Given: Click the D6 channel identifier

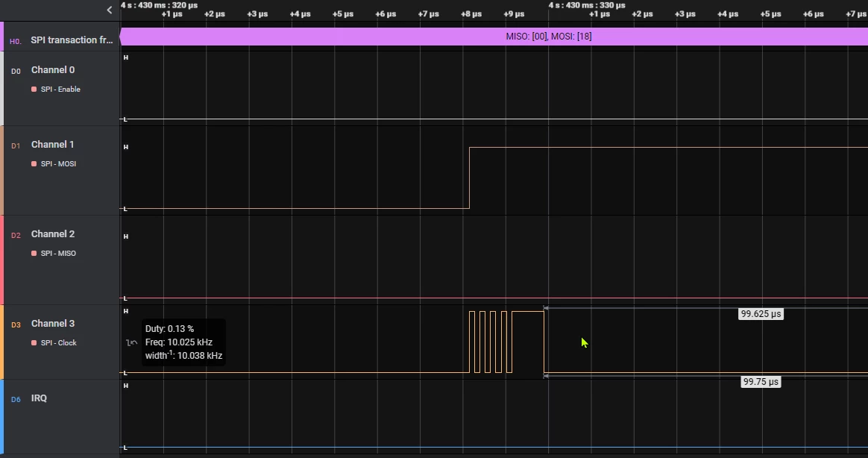Looking at the screenshot, I should click(x=16, y=400).
